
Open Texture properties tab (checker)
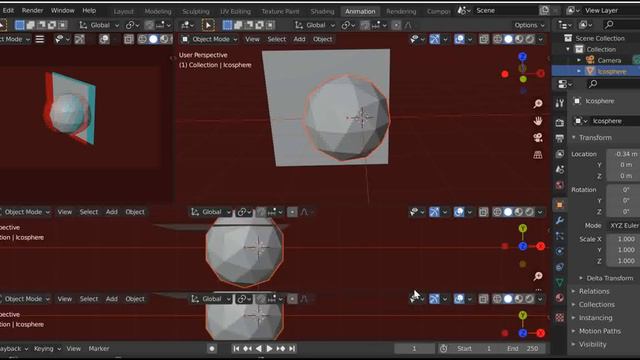(560, 318)
